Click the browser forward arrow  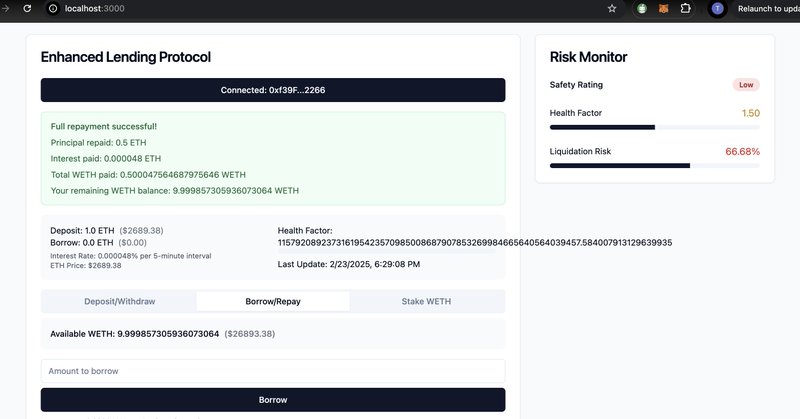(x=6, y=8)
